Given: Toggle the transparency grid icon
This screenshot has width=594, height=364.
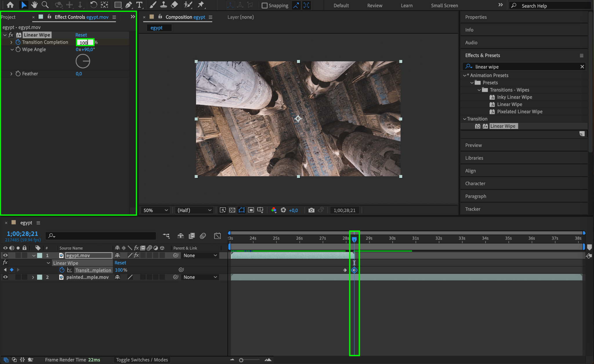Looking at the screenshot, I should click(x=232, y=210).
